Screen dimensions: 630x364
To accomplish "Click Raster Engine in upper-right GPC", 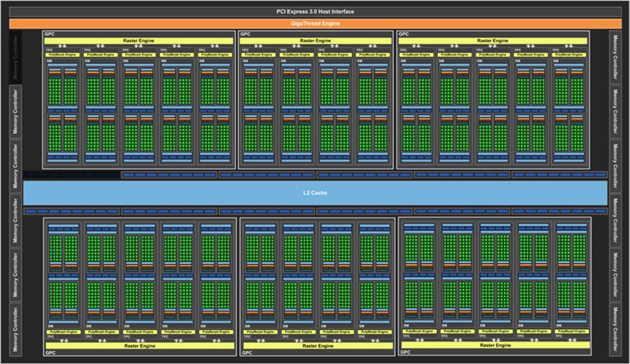I will (493, 41).
